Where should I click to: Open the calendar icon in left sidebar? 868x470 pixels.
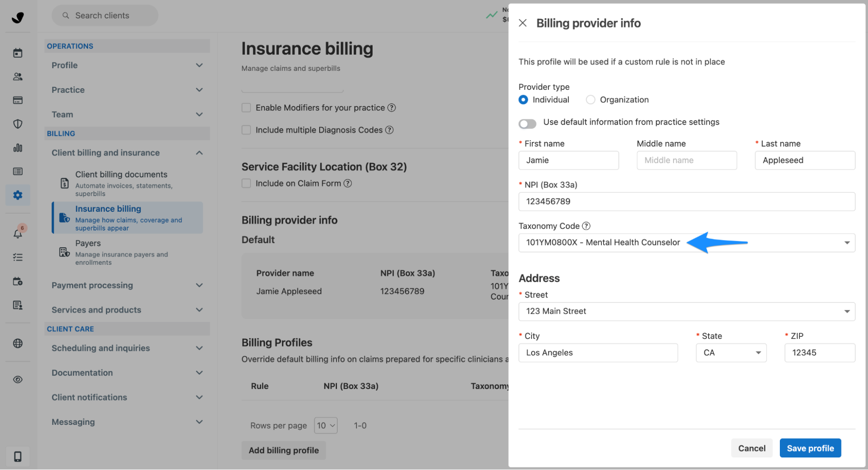pyautogui.click(x=18, y=53)
